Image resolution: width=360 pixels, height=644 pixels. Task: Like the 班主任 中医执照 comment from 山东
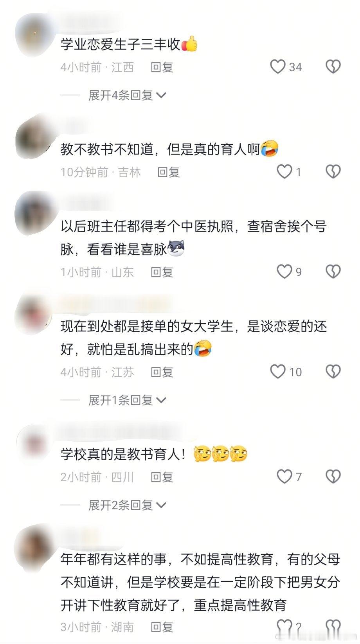click(284, 272)
